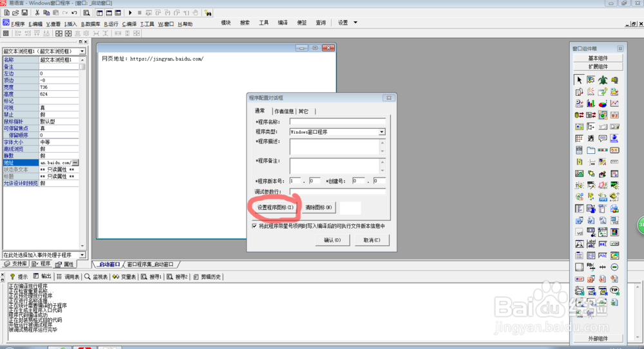This screenshot has height=349, width=644.
Task: Open the 提示 output tab
Action: coord(19,277)
